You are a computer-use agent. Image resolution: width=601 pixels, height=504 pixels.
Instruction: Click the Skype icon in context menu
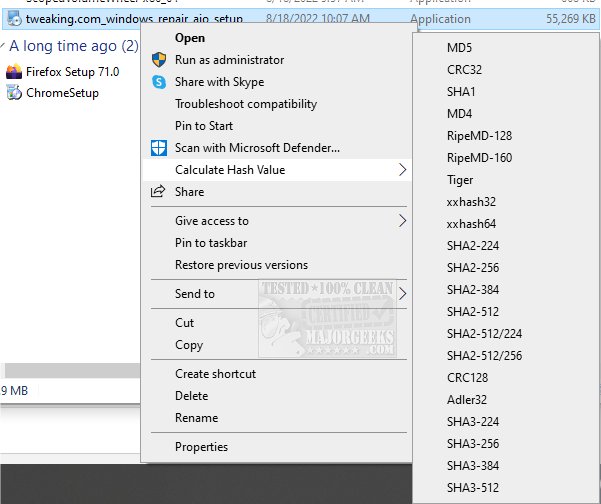(x=159, y=82)
